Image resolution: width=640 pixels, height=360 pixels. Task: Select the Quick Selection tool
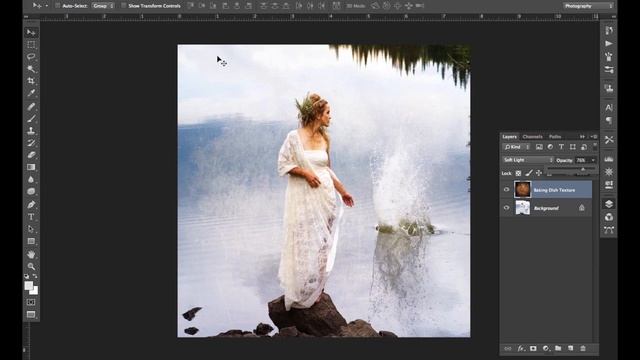pyautogui.click(x=31, y=69)
